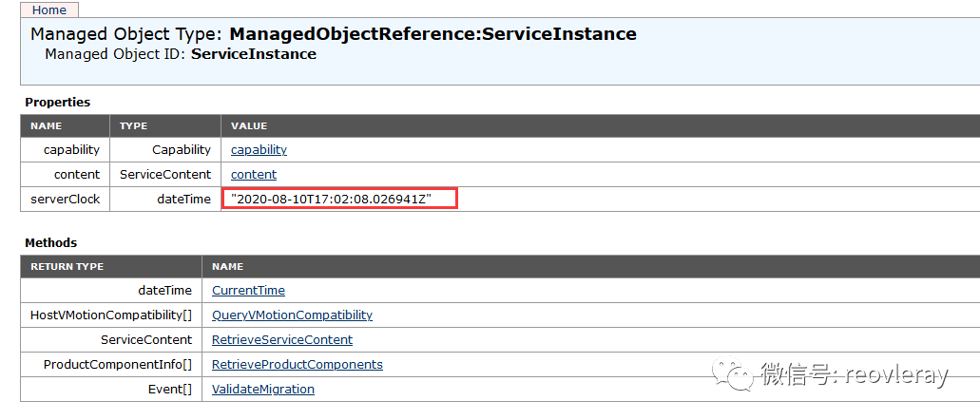
Task: Invoke the CurrentTime method link
Action: click(248, 291)
